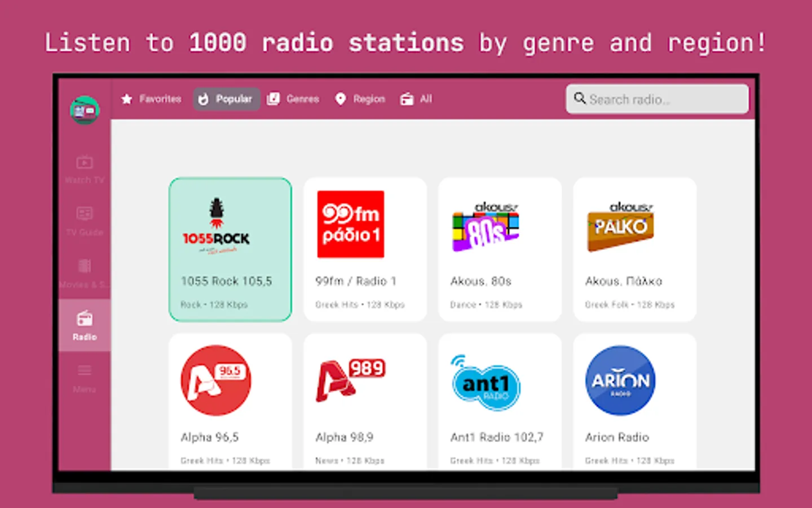This screenshot has width=812, height=508.
Task: Click the Region location pin icon
Action: pyautogui.click(x=340, y=99)
